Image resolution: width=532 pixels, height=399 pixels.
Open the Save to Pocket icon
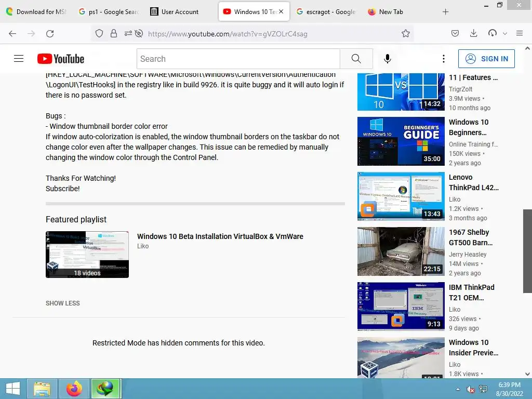click(x=455, y=33)
